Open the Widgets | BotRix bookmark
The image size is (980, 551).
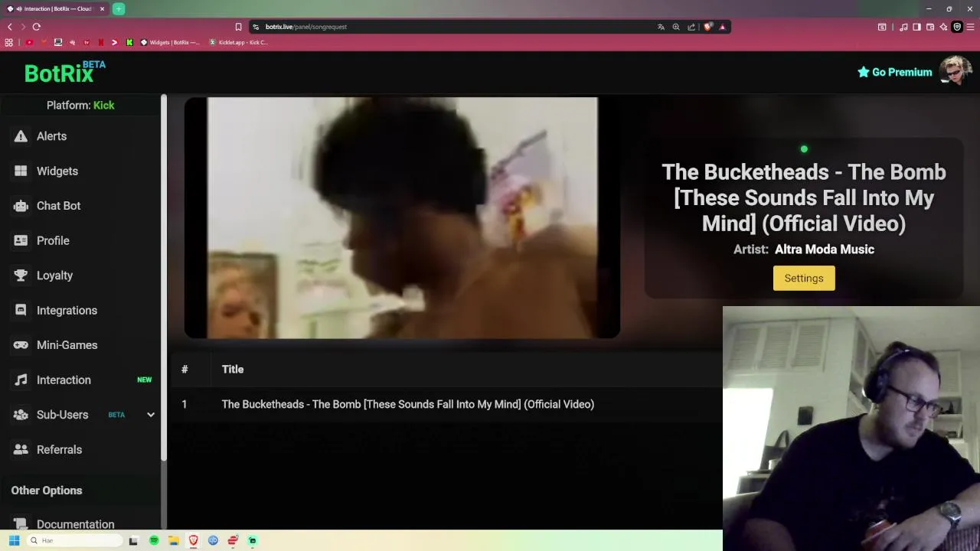coord(170,42)
